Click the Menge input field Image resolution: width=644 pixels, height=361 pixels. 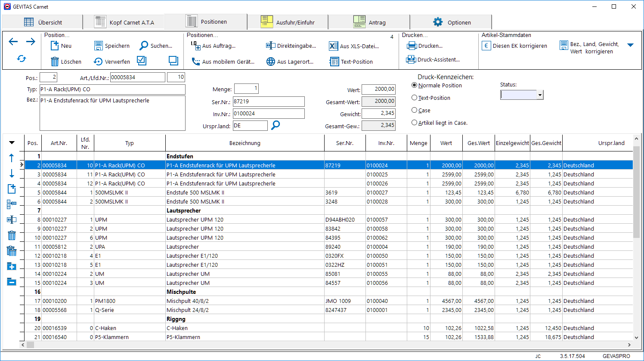coord(246,89)
